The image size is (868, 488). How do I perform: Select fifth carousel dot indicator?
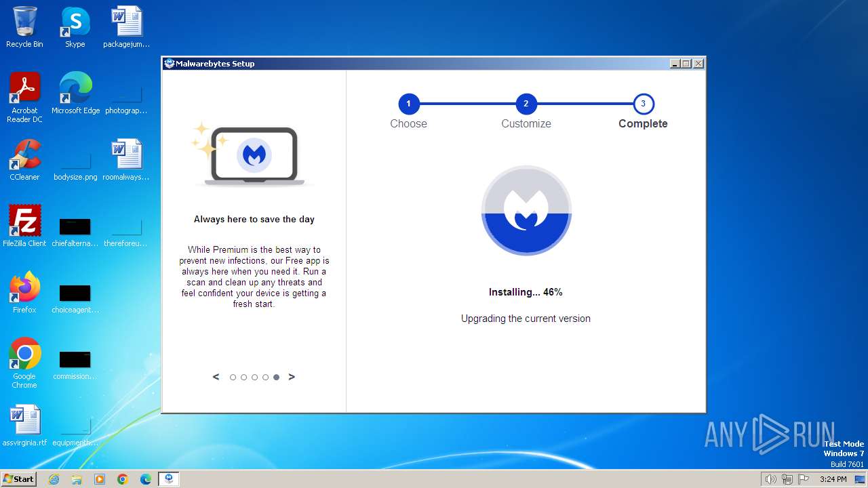(x=276, y=378)
